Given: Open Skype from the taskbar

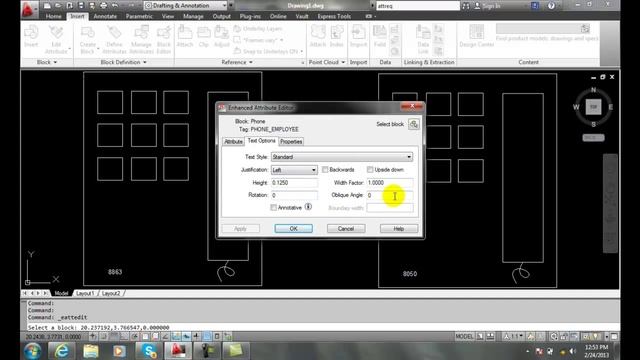Looking at the screenshot, I should [149, 351].
